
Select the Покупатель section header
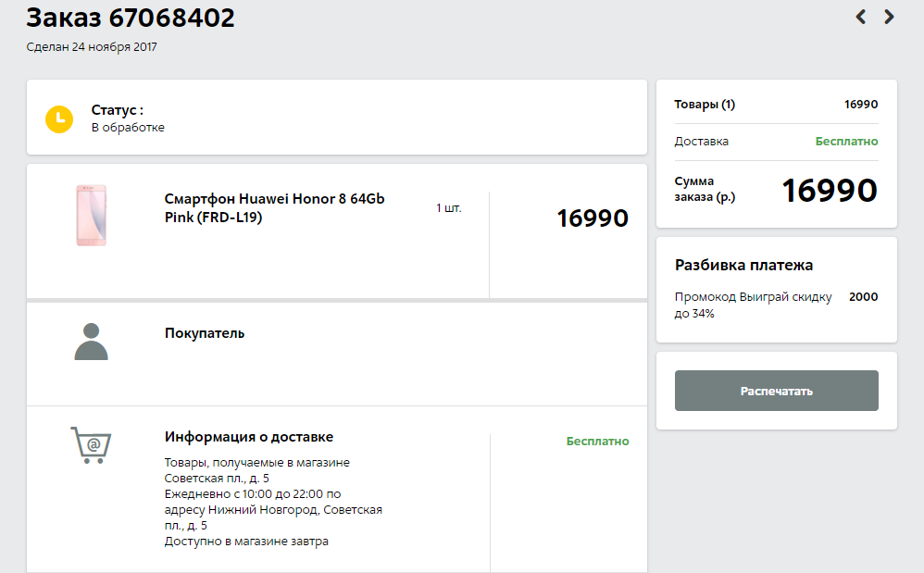(205, 333)
